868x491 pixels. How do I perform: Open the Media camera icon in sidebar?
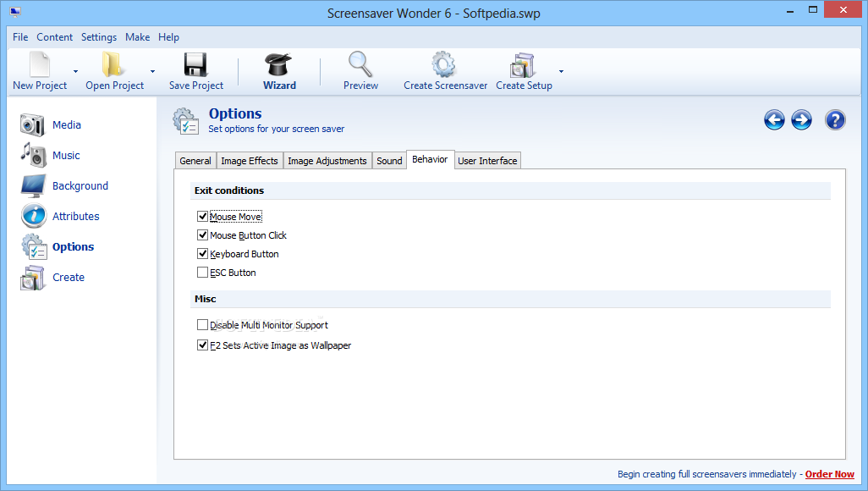coord(32,124)
